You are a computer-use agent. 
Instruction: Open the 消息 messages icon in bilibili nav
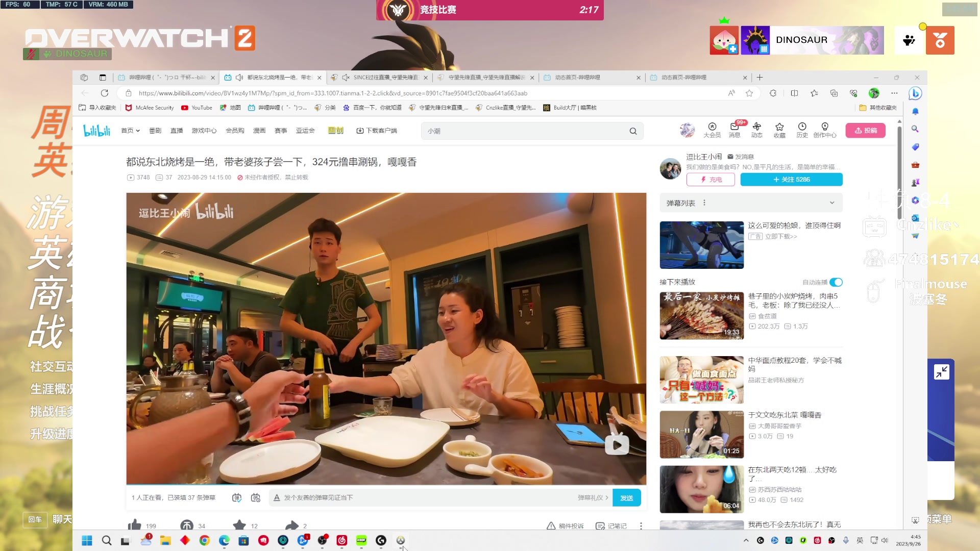tap(735, 130)
